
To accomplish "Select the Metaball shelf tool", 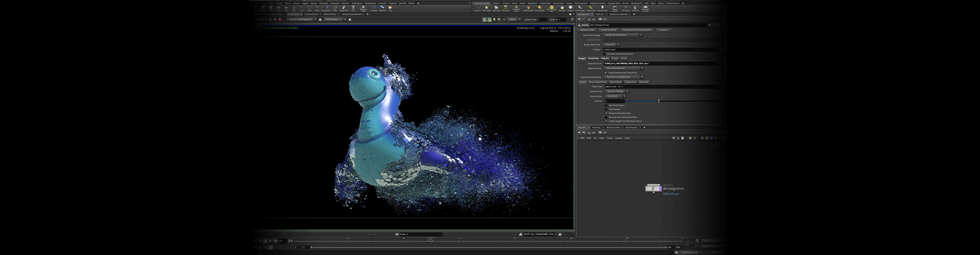I will point(382,8).
